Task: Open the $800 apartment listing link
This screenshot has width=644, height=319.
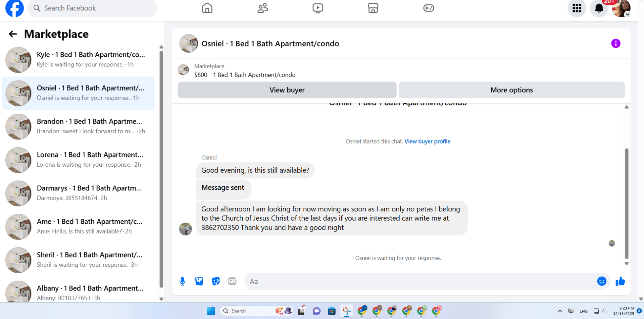Action: click(245, 75)
